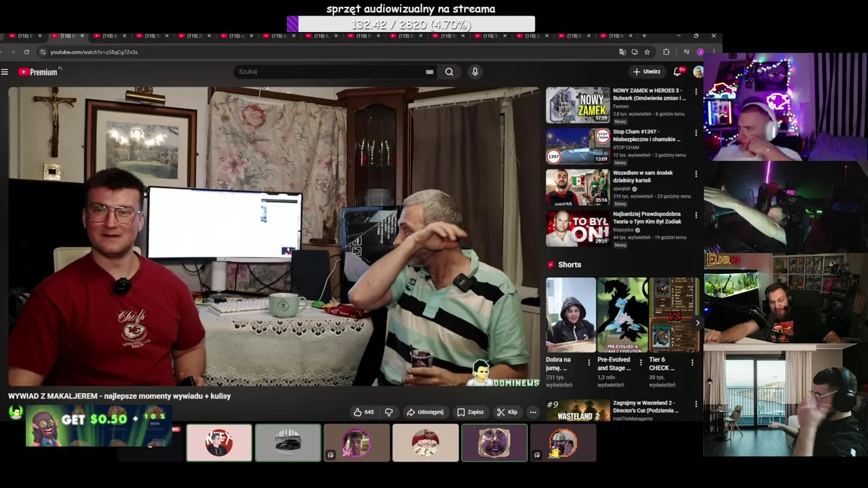Open options for Najbardziej Prawdopodobna Teoria video
The image size is (868, 488).
(x=696, y=215)
